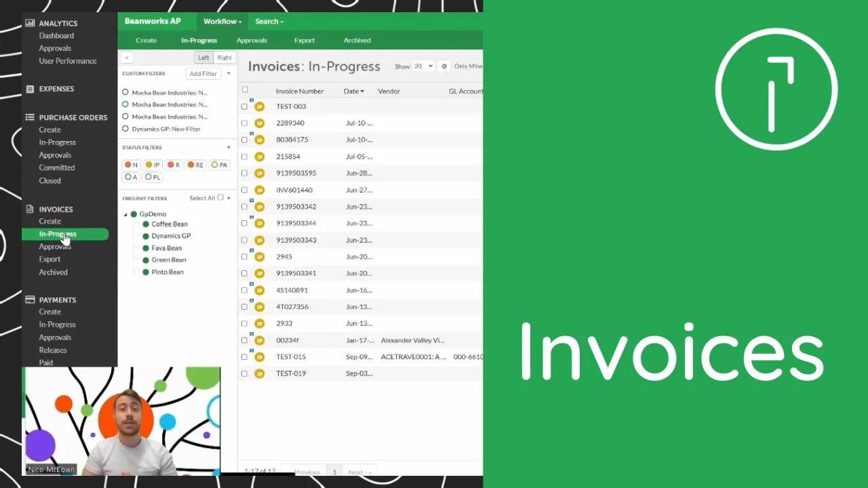
Task: Click the green dot beside Pinto Bean
Action: coord(146,272)
